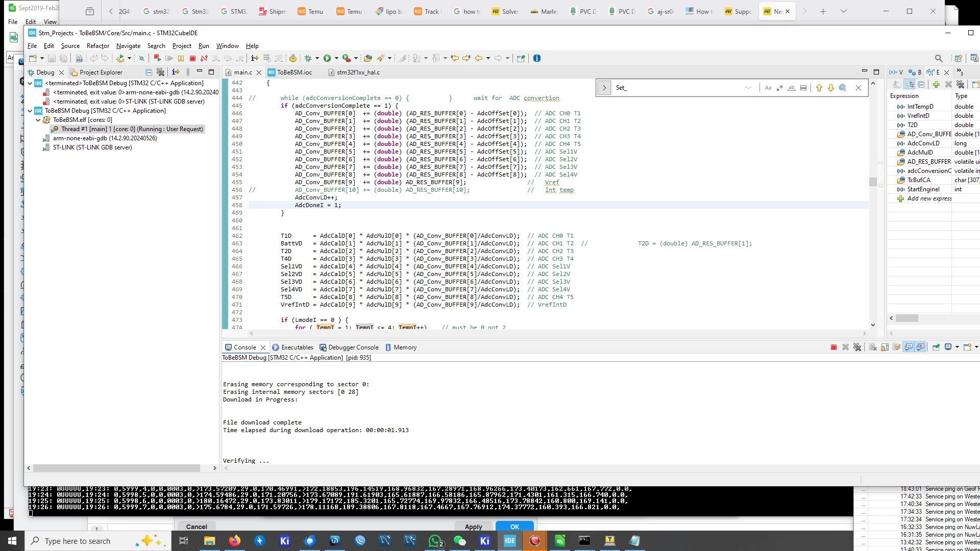Click Terminate red square in Console toolbar

[834, 347]
